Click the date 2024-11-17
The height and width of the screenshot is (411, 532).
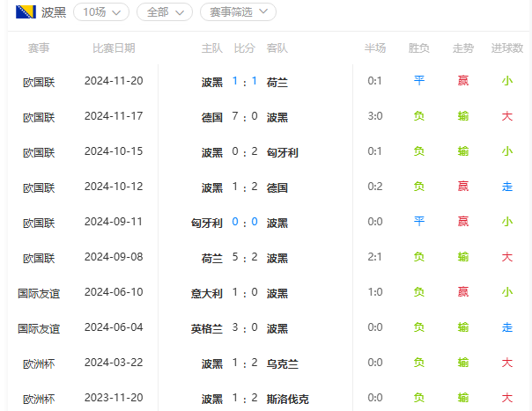pyautogui.click(x=114, y=116)
